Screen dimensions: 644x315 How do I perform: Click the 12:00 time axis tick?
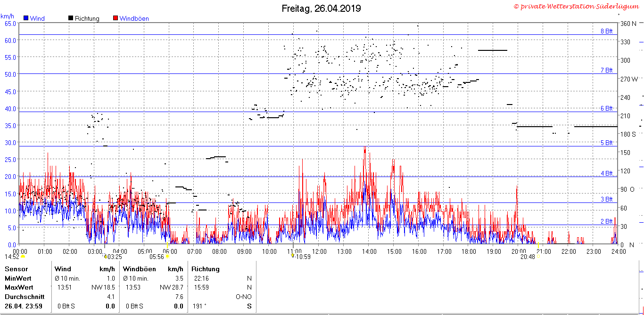click(x=319, y=251)
